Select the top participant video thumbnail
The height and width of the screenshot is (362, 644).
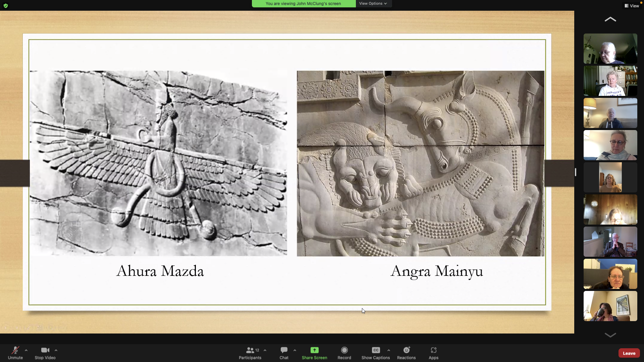(610, 49)
